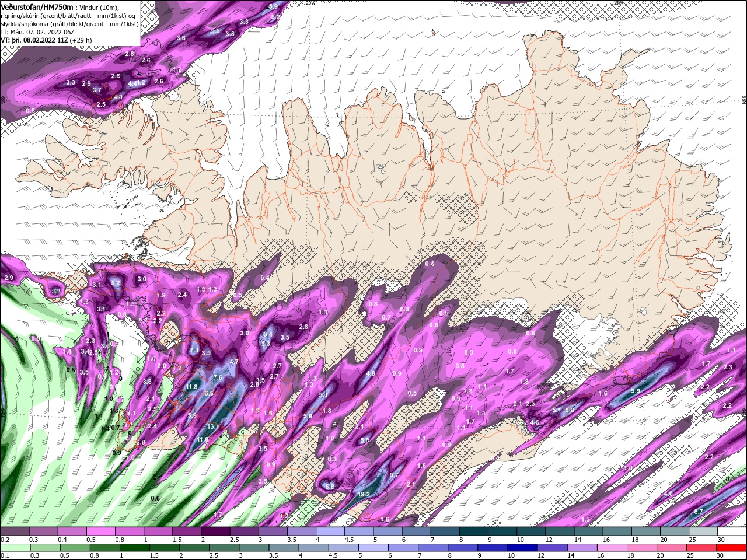The width and height of the screenshot is (747, 560).
Task: Click the 'rigning/skúrir' rain legend description line
Action: pos(69,16)
